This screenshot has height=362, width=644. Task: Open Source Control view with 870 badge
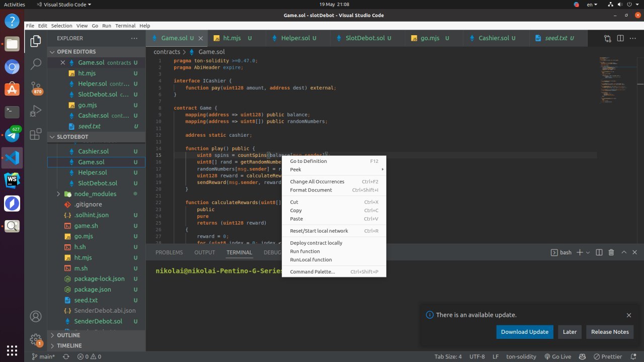pos(36,87)
